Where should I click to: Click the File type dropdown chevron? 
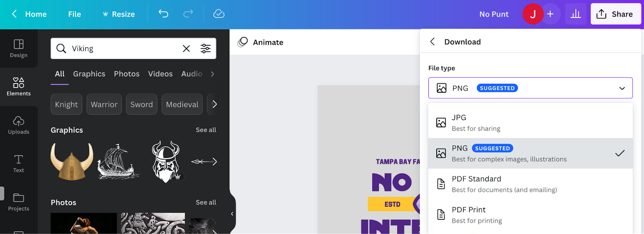point(622,88)
